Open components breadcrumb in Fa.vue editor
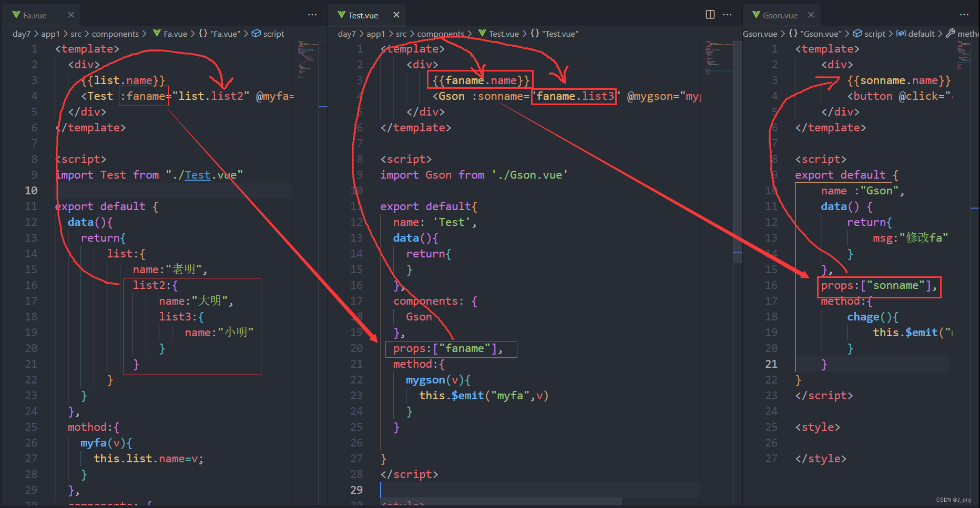 coord(115,34)
